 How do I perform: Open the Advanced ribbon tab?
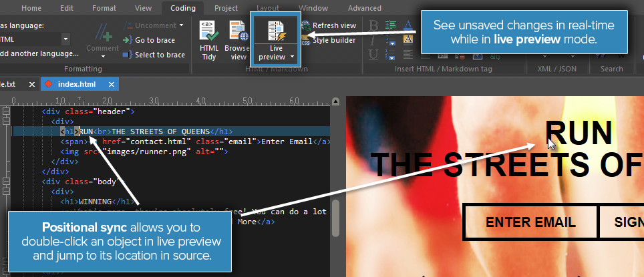tap(364, 8)
